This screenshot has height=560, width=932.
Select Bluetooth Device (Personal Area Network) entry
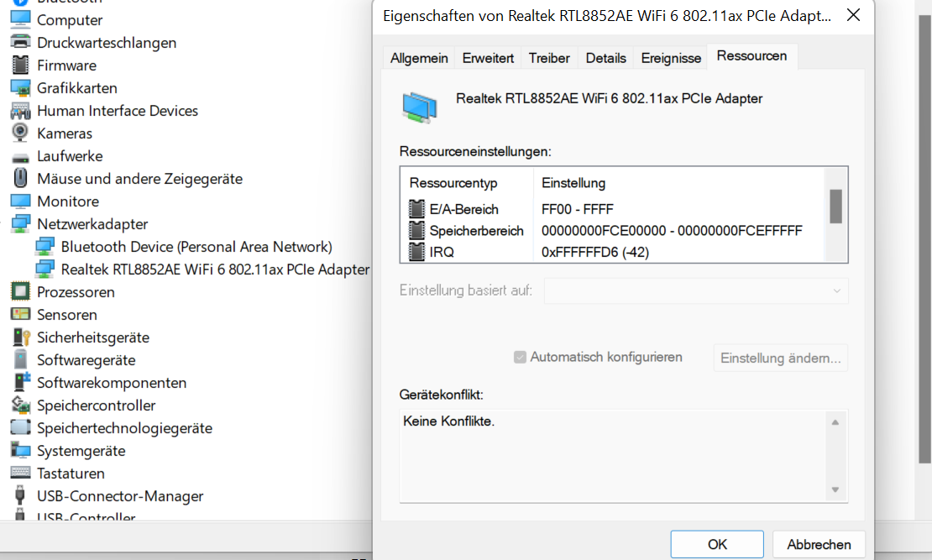pos(196,246)
